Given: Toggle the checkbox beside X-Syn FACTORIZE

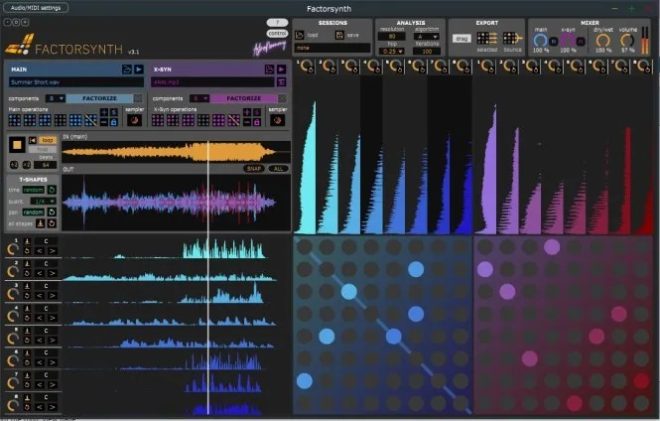Looking at the screenshot, I should click(x=282, y=98).
